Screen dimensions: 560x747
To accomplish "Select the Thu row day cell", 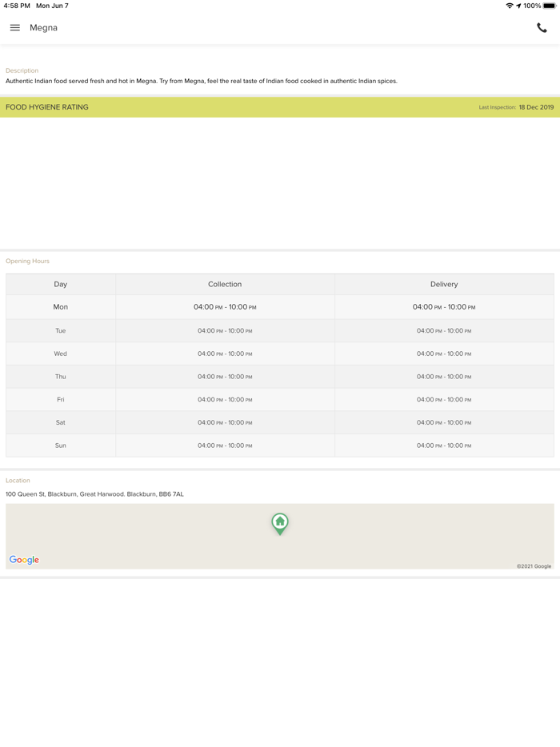I will click(x=61, y=377).
